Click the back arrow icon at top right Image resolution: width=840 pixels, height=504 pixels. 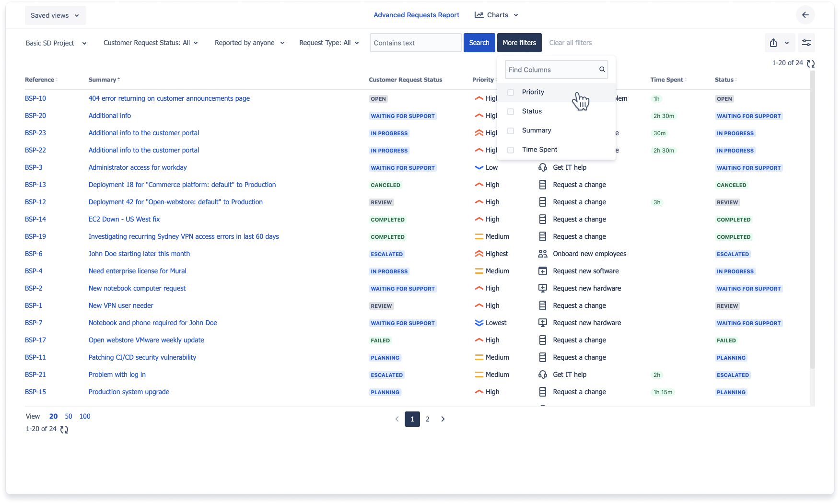pyautogui.click(x=805, y=15)
